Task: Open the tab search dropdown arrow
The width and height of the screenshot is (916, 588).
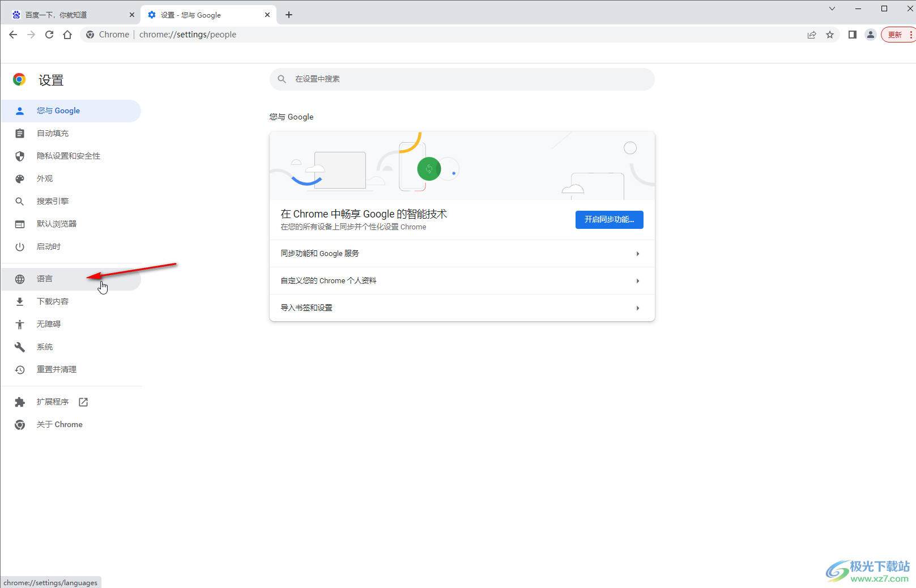Action: (x=832, y=8)
